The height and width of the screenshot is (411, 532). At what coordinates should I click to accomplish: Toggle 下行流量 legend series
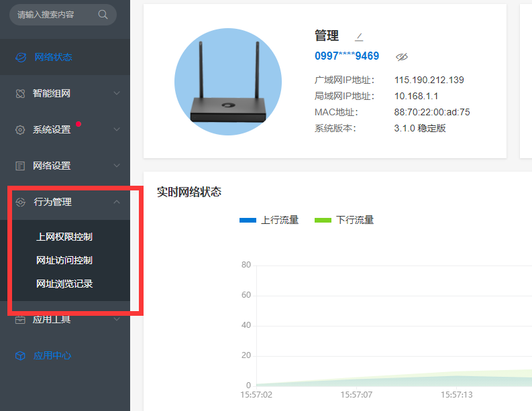click(x=344, y=220)
